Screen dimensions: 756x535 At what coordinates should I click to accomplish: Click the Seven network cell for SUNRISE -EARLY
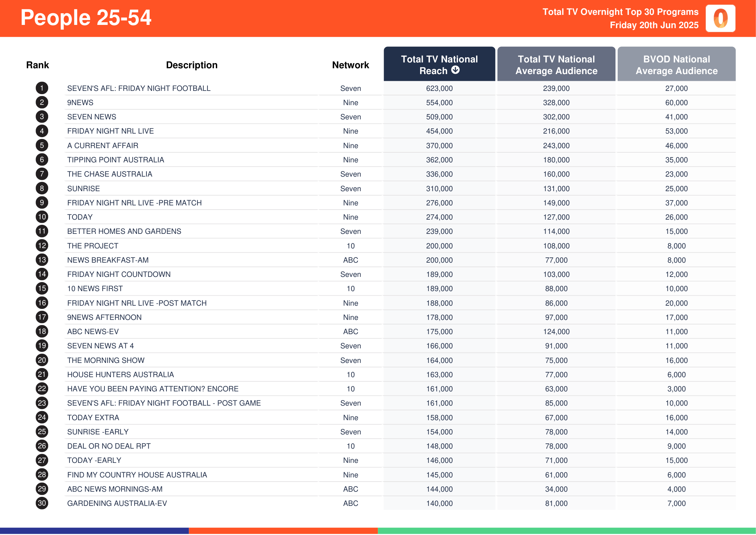(350, 431)
